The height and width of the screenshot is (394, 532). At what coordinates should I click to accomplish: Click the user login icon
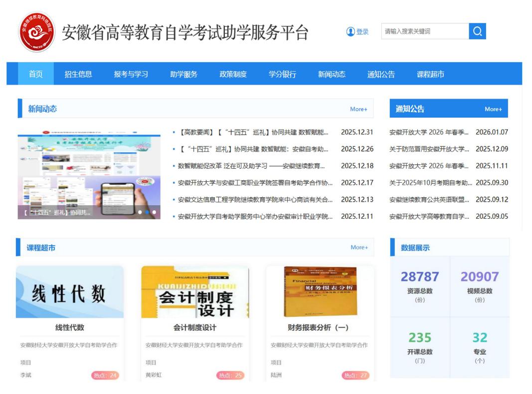(351, 32)
